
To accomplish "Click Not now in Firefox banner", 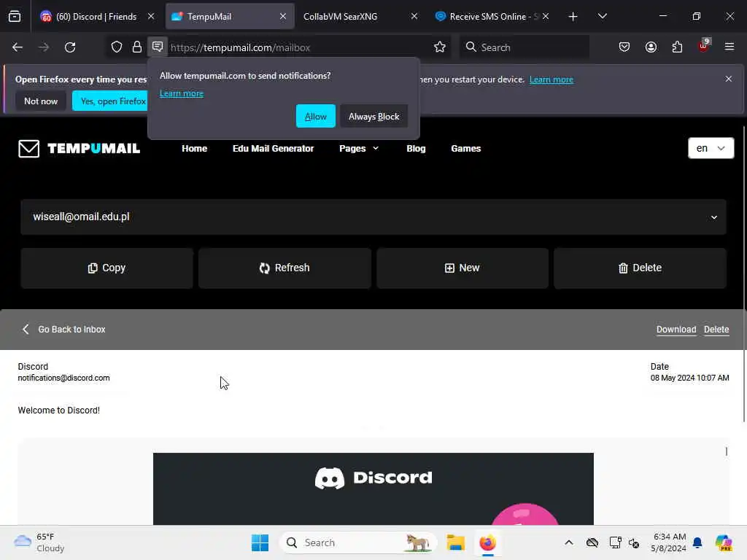I will (x=41, y=101).
